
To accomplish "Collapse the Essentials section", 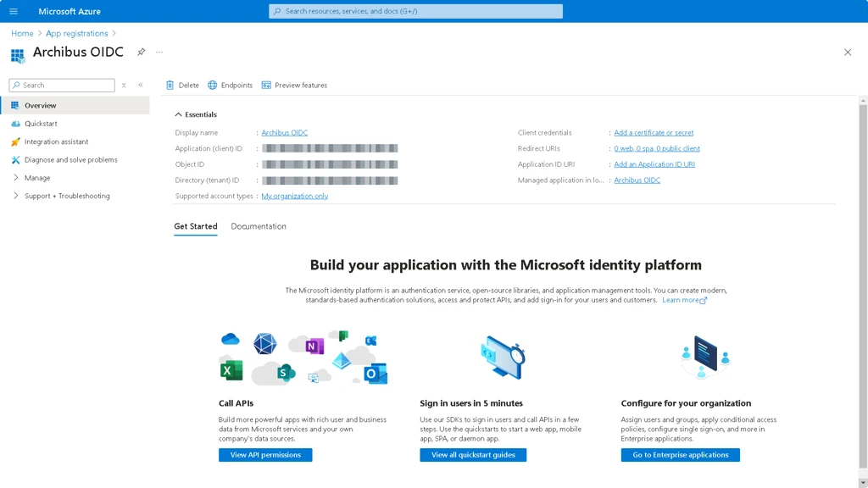I will [178, 114].
